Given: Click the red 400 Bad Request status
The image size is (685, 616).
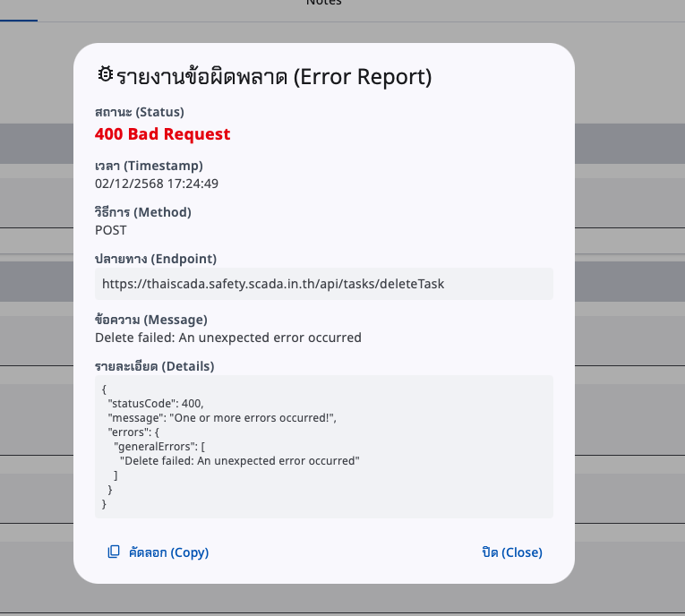Looking at the screenshot, I should (162, 133).
